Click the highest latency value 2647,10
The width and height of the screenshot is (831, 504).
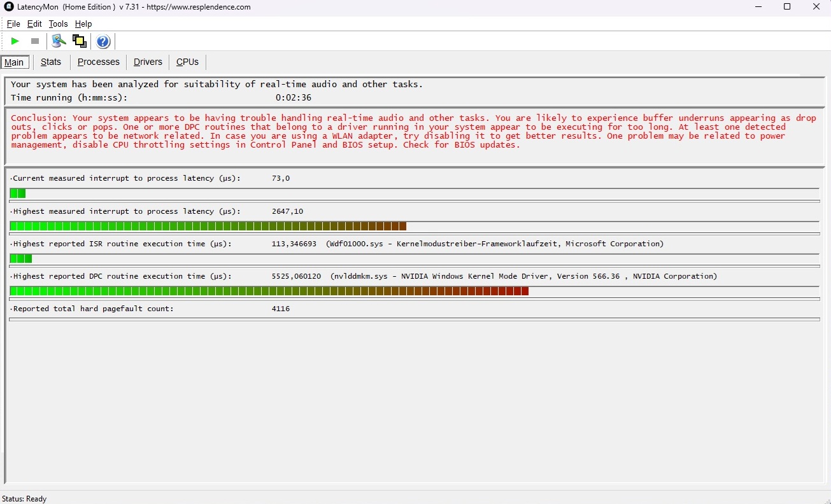click(x=287, y=211)
